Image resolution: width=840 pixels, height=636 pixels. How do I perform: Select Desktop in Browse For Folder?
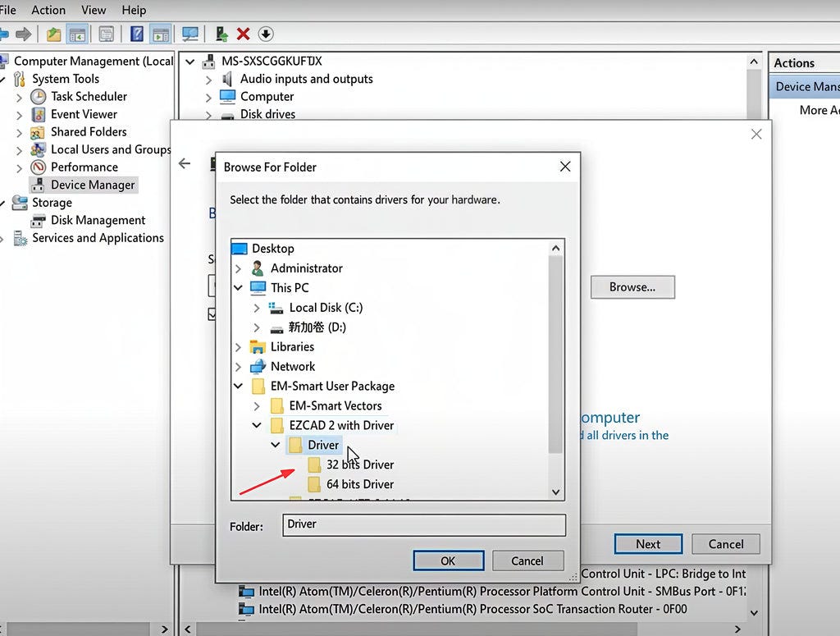[x=272, y=249]
